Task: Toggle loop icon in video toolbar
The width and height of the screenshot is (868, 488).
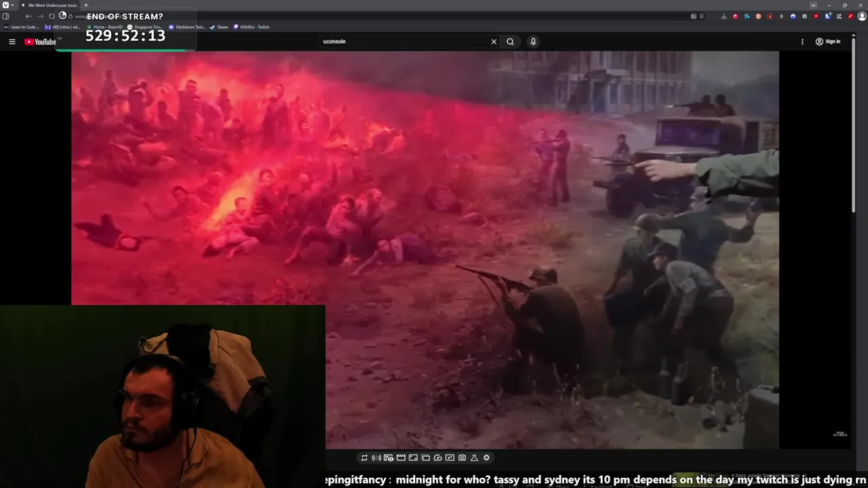Action: (364, 457)
